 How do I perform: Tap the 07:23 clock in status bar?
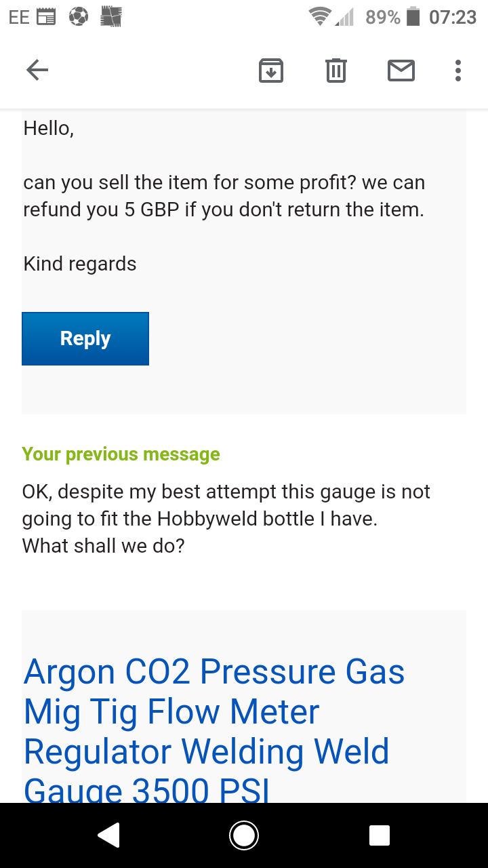pyautogui.click(x=453, y=18)
